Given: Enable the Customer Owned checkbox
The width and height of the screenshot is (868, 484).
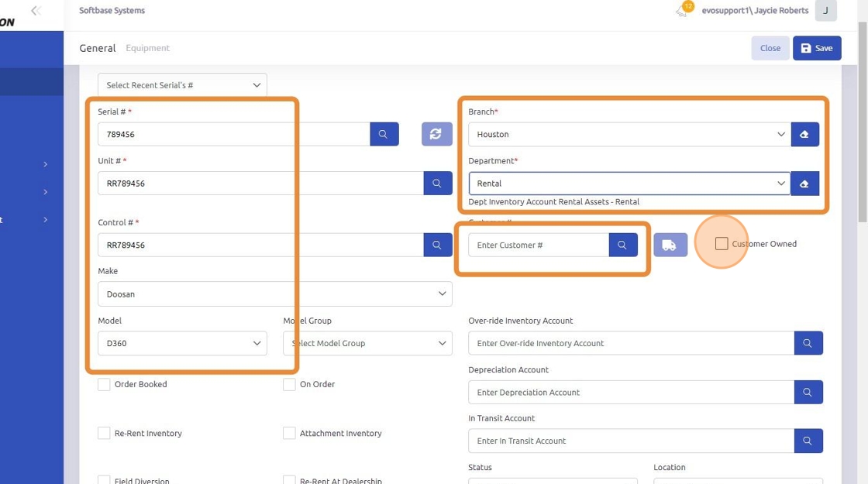Looking at the screenshot, I should [x=722, y=244].
